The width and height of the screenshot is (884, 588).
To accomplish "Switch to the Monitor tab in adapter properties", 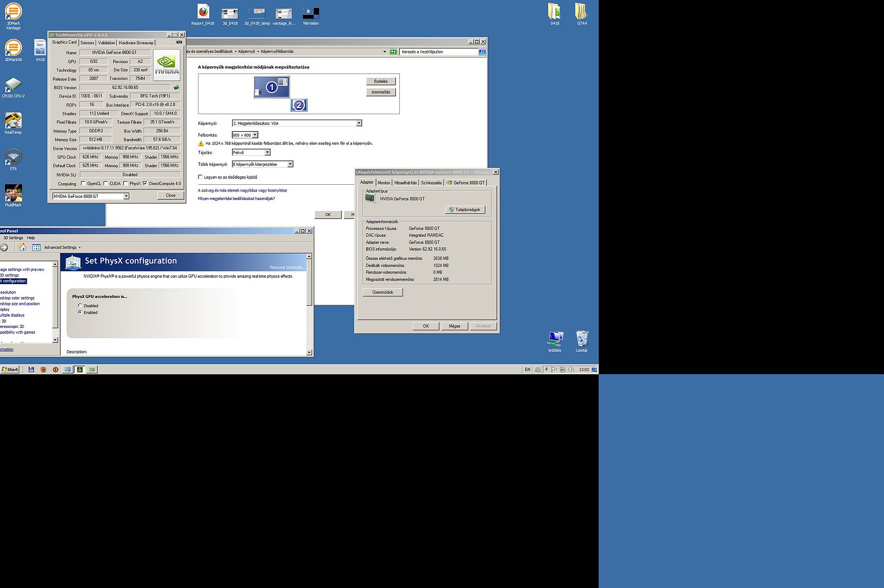I will click(384, 183).
